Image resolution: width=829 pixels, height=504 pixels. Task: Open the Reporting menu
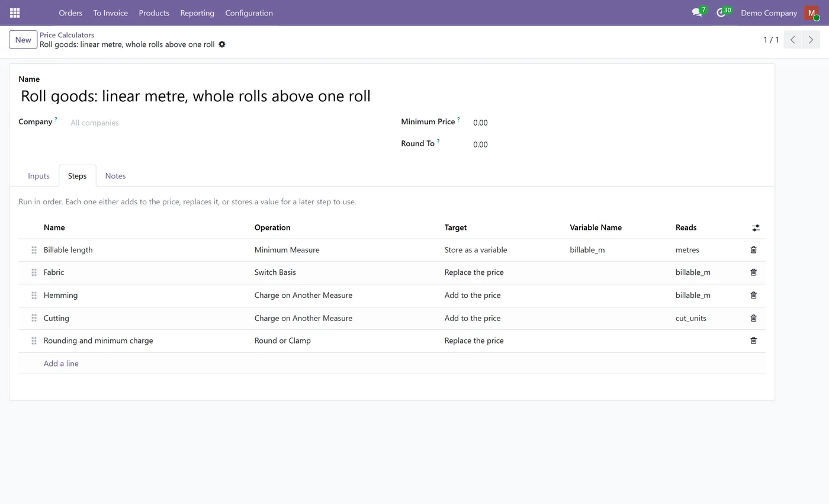point(197,12)
